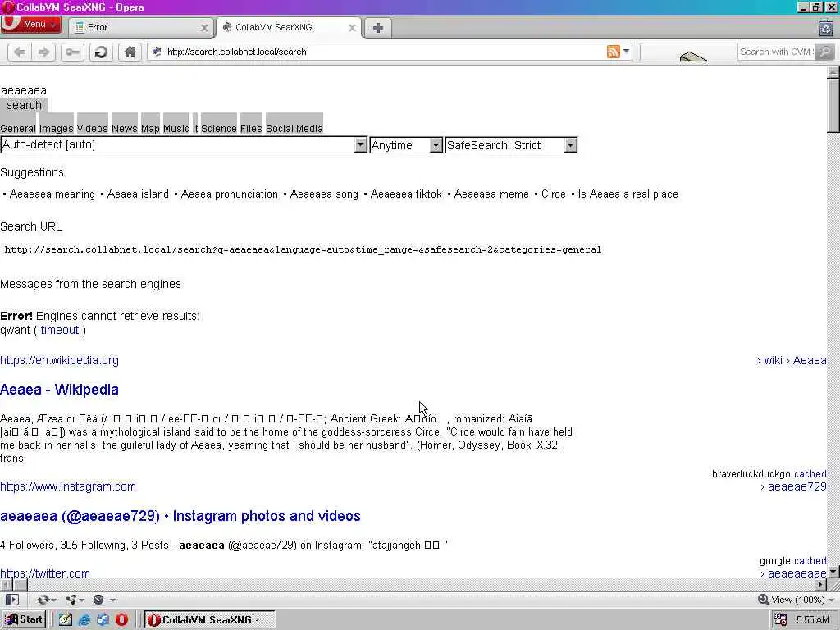The image size is (840, 630).
Task: Switch to the CollabVM SearXNG tab
Action: pyautogui.click(x=290, y=27)
